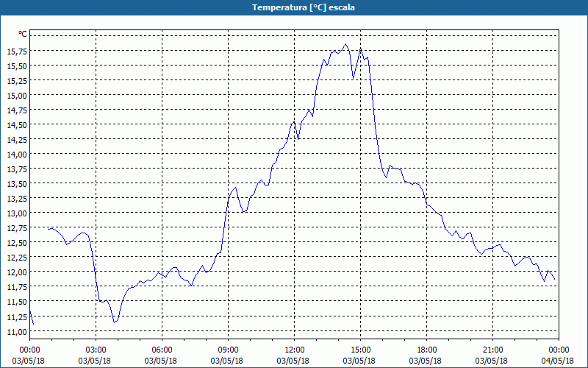Click the 15,00 y-axis value

coord(17,96)
